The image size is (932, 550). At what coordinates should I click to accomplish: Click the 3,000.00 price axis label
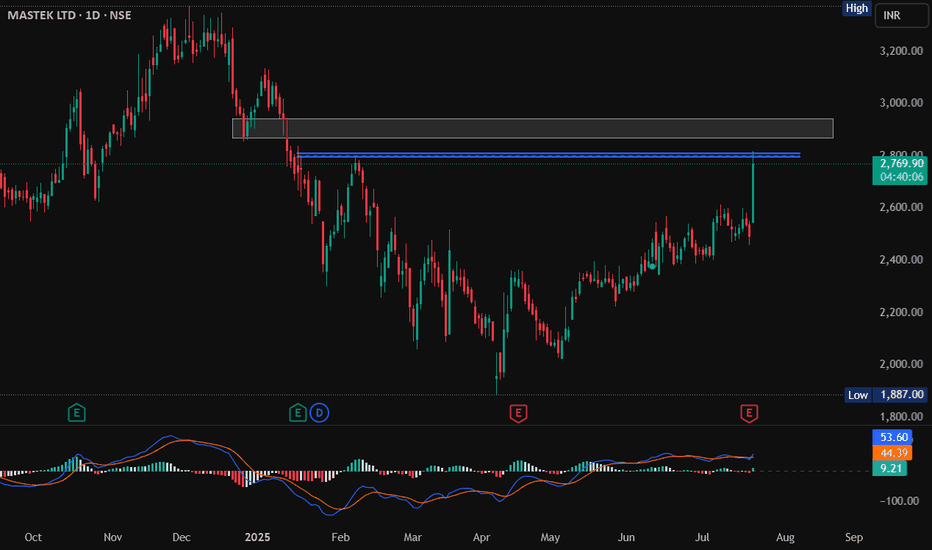point(901,103)
